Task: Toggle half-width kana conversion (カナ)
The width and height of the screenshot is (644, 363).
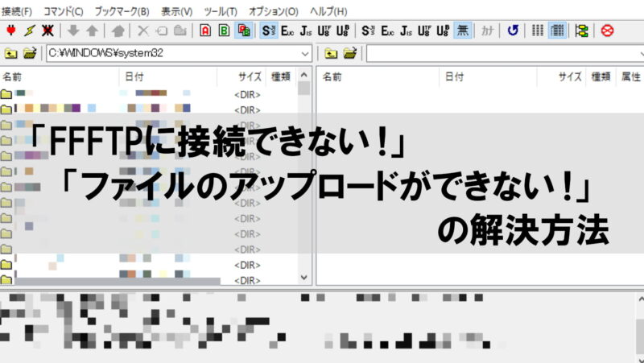Action: pyautogui.click(x=487, y=31)
